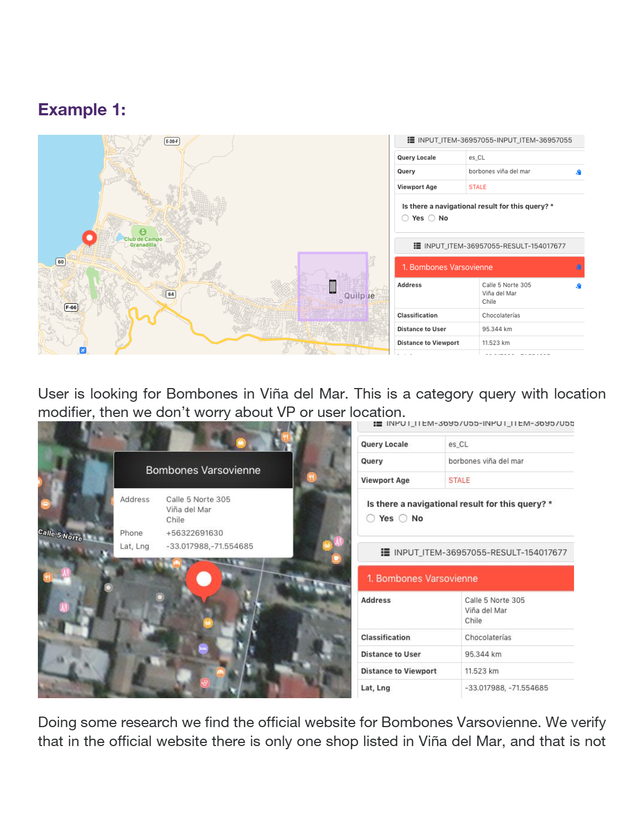Click the restaurant icon below the Calle 5 Norte label

point(47,578)
